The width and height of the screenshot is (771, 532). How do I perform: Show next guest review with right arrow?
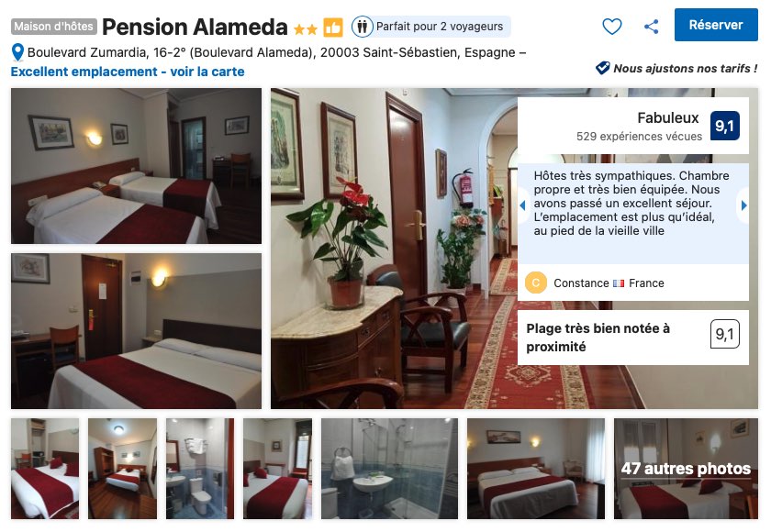(743, 205)
